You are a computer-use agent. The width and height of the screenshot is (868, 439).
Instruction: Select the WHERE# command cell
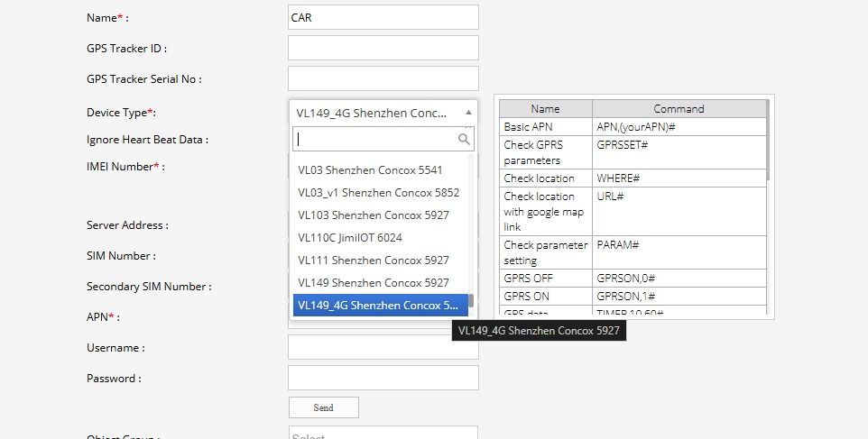pos(679,178)
